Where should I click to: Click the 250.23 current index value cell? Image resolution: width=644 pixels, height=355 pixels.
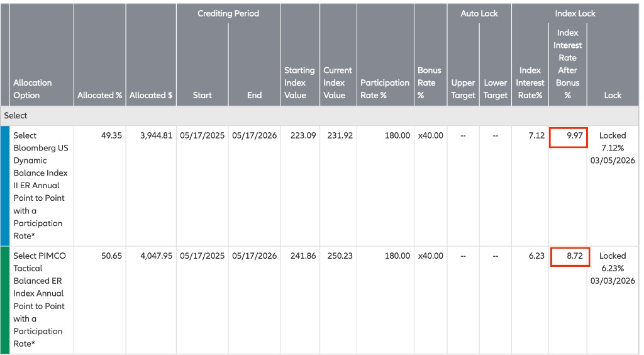pos(340,256)
